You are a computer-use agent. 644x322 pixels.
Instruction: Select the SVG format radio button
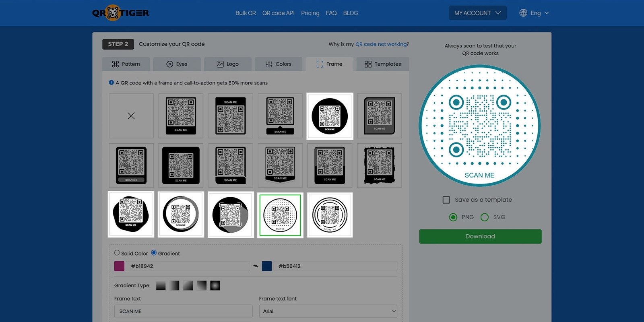[x=485, y=217]
